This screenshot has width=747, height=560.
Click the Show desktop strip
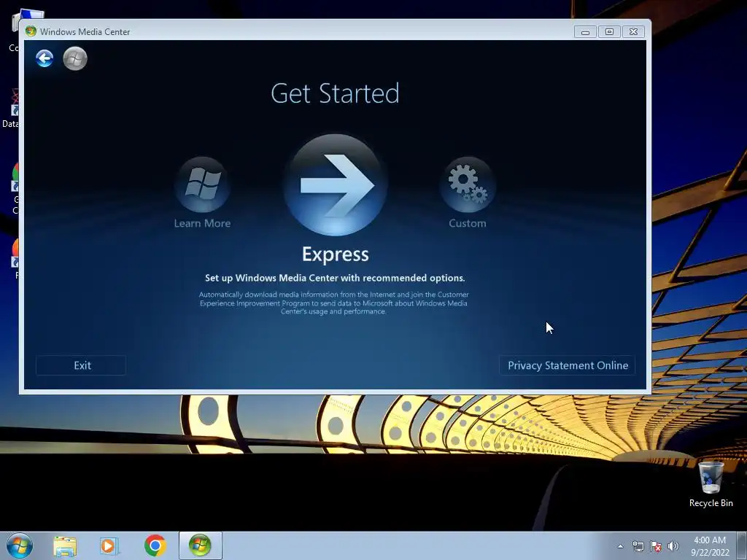(x=742, y=545)
